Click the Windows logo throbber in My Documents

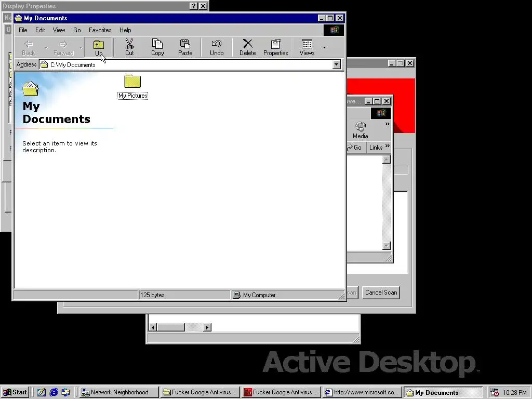[x=334, y=30]
